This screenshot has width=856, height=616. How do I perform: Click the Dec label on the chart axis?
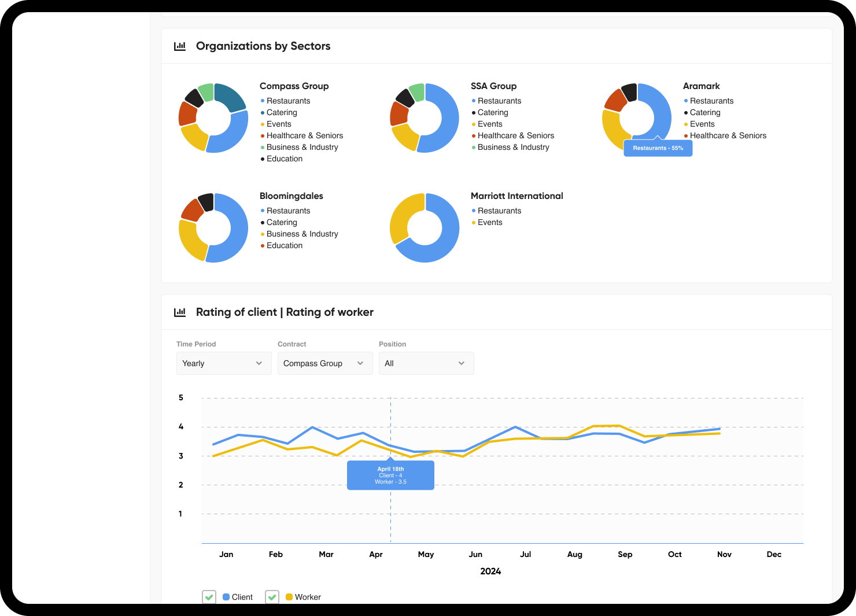click(x=774, y=554)
